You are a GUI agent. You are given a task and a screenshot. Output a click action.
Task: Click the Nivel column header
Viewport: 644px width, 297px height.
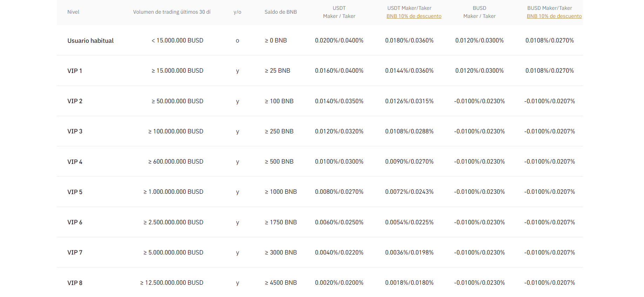coord(73,12)
